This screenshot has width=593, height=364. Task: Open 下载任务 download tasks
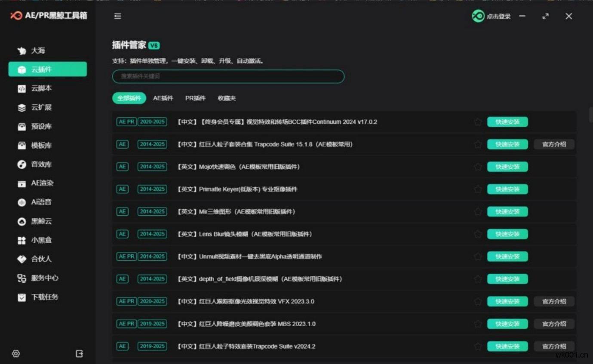point(44,297)
